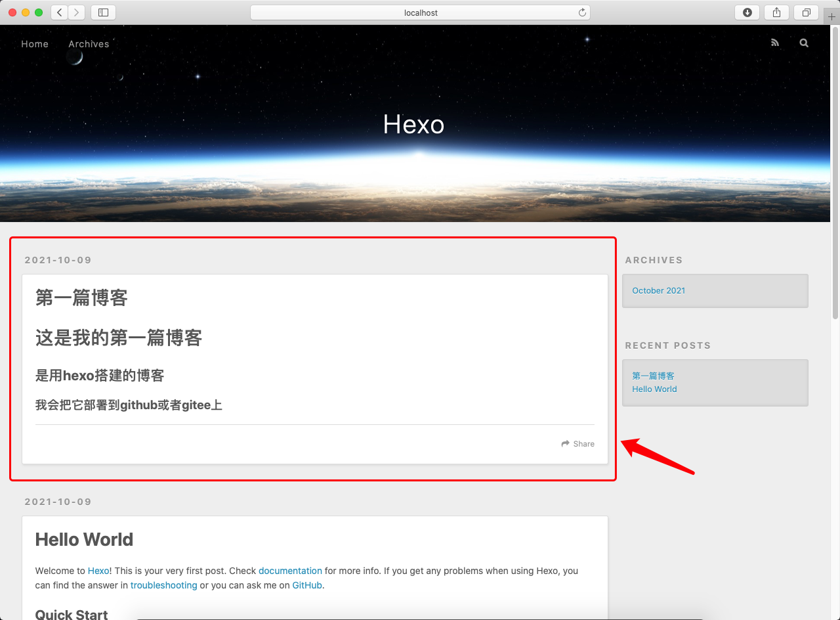Show the Safari sidebar

(x=103, y=12)
